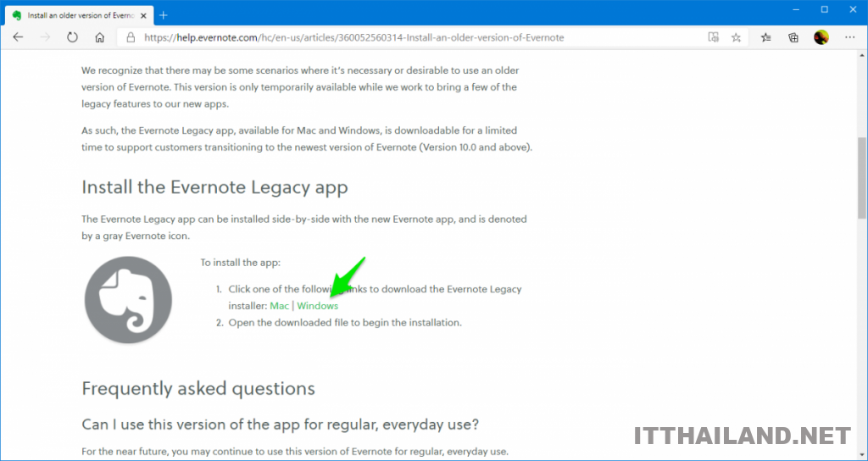Click the gray Evernote Legacy elephant icon
This screenshot has width=868, height=461.
[x=129, y=300]
